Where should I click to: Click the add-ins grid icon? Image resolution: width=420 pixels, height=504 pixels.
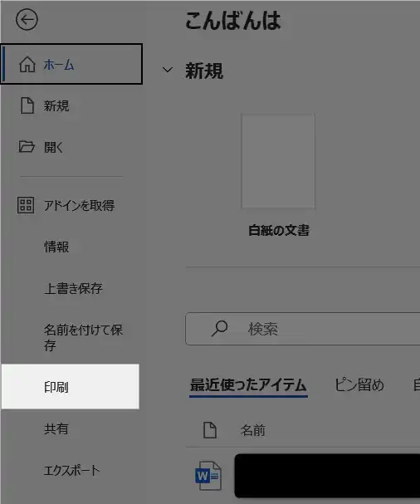click(26, 205)
